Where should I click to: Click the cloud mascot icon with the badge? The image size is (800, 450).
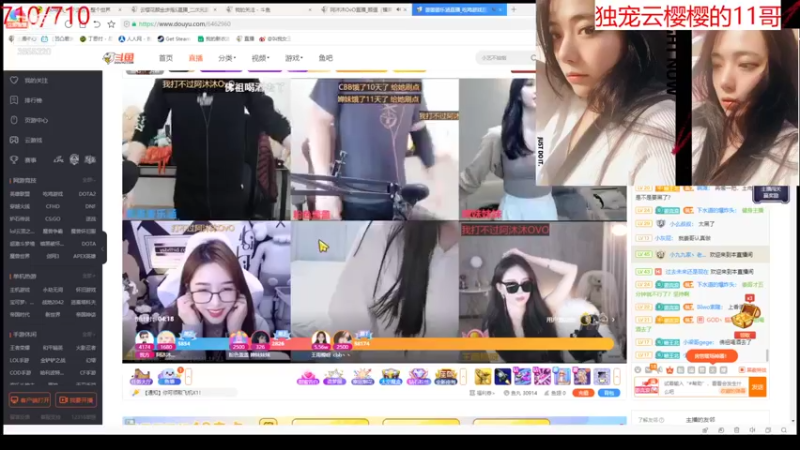[169, 377]
